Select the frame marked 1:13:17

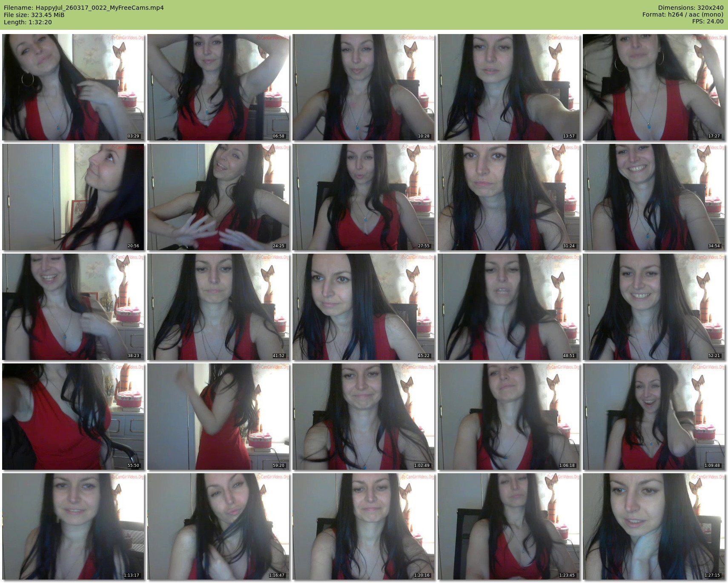(x=73, y=526)
